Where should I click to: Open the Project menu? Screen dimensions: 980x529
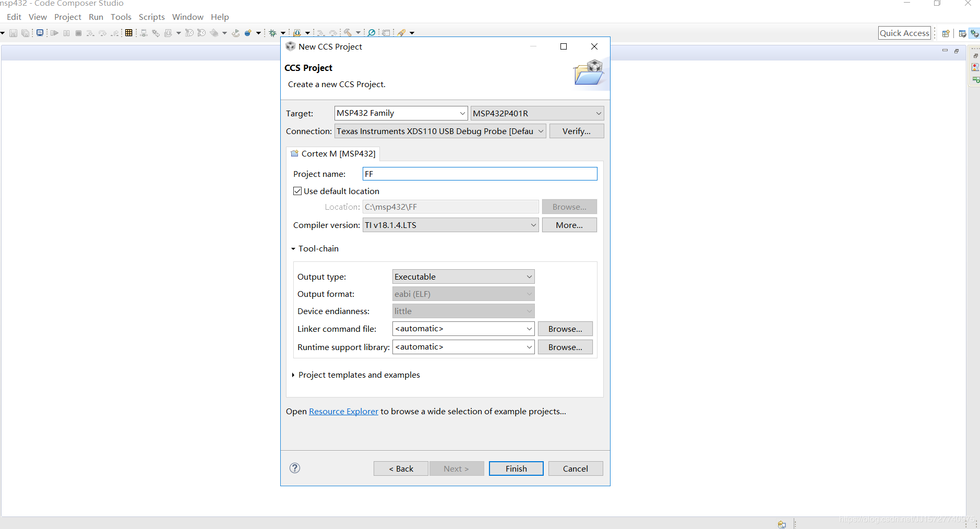pyautogui.click(x=67, y=17)
